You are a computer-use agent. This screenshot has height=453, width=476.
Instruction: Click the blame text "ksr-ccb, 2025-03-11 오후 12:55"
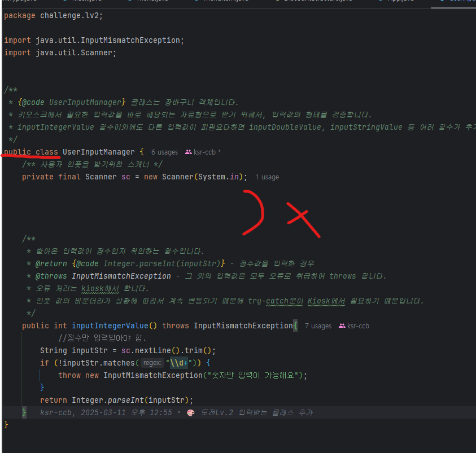pos(106,413)
